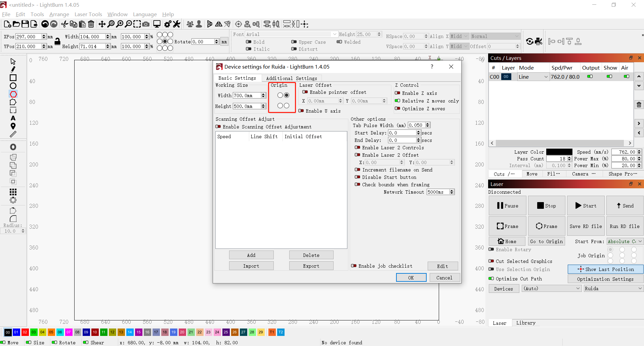Click the Flip horizontal mirror icon
The height and width of the screenshot is (346, 644).
219,24
